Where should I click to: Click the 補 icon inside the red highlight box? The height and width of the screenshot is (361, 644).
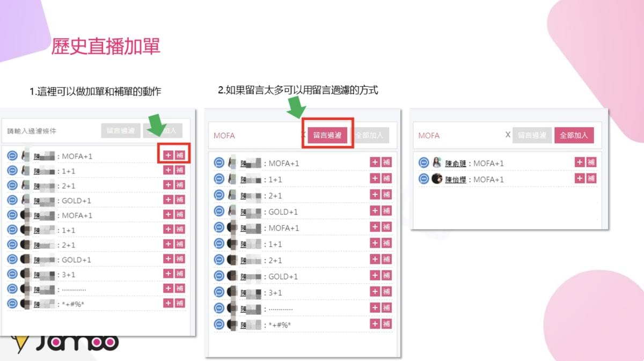(180, 155)
